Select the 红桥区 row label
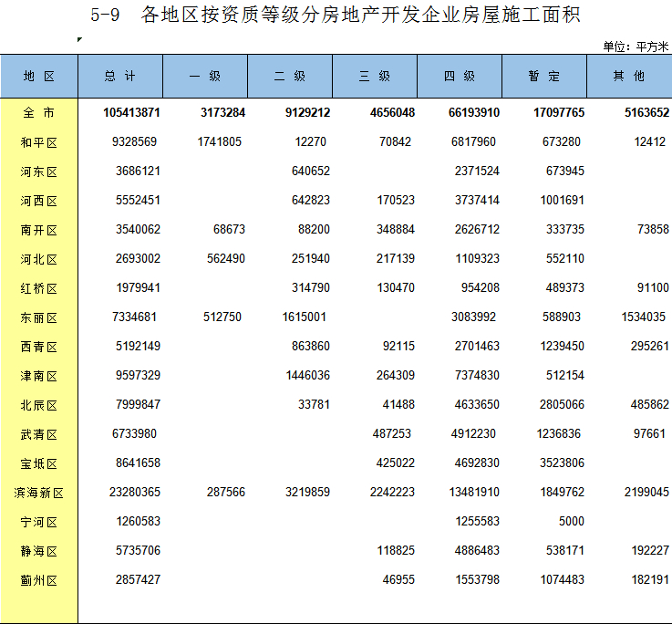 [39, 288]
